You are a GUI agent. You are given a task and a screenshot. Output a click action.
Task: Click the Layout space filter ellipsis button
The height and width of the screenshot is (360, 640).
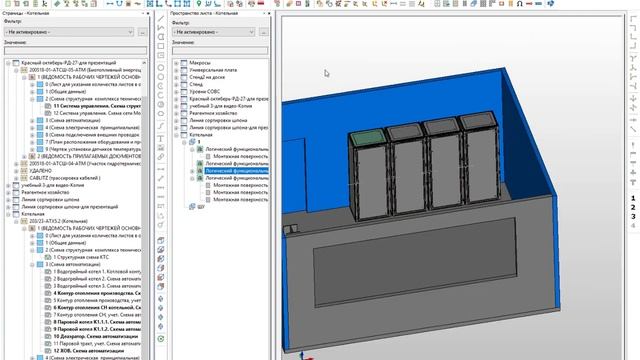[x=264, y=32]
